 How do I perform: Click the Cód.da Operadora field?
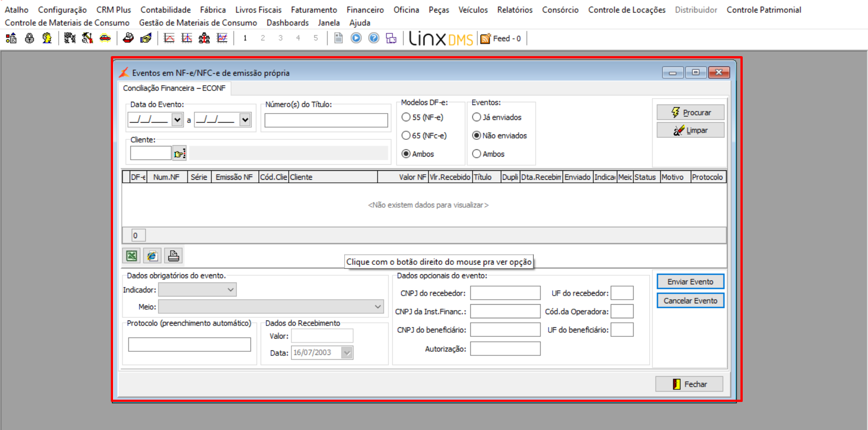622,311
